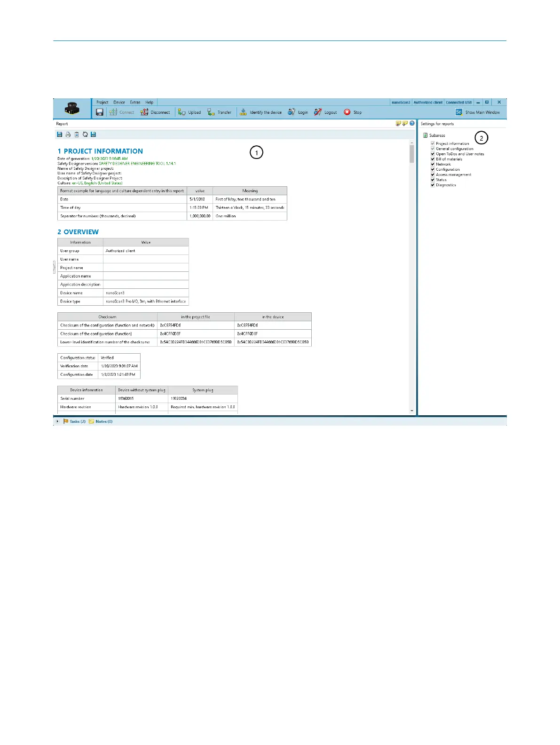
Task: Open the Device menu
Action: (119, 102)
